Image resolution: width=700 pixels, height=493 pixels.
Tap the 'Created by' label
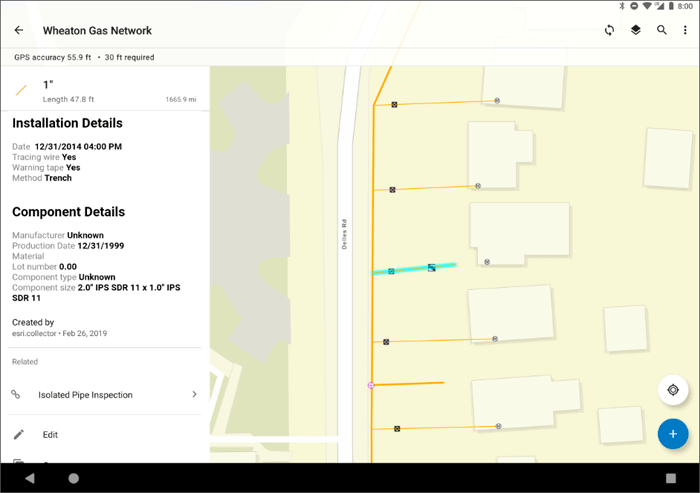click(x=33, y=322)
